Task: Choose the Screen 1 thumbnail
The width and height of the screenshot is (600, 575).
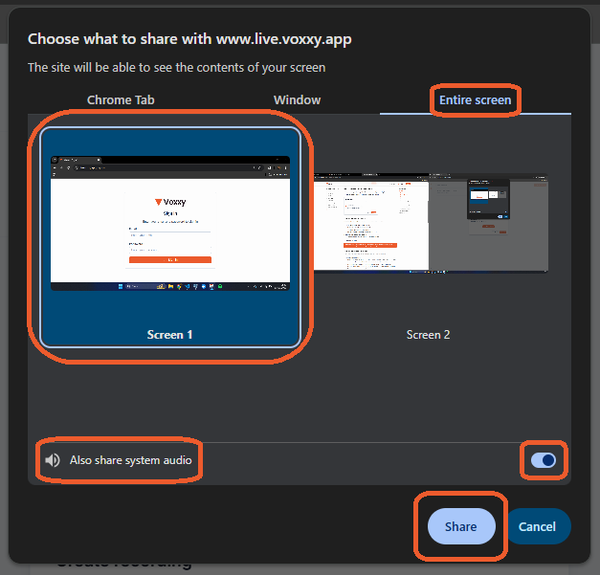Action: 170,237
